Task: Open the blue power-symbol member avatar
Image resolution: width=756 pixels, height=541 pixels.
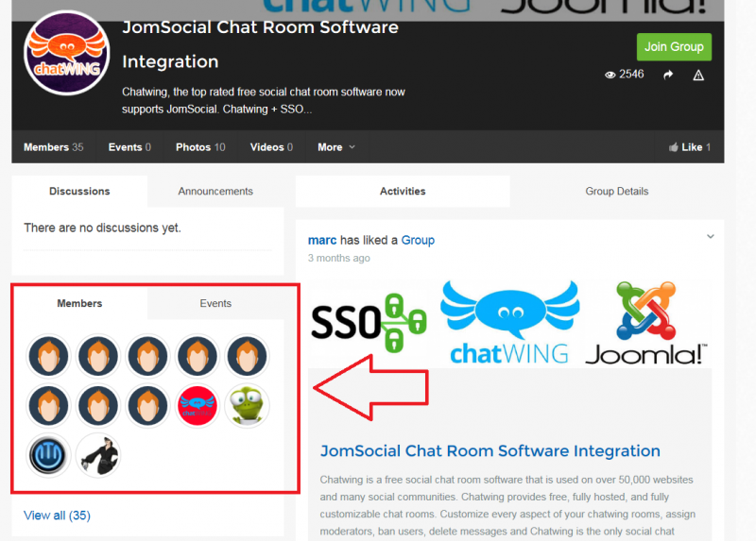Action: coord(48,455)
